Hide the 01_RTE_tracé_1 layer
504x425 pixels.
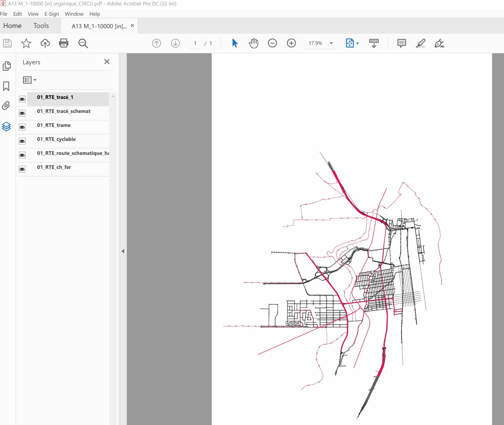coord(22,99)
